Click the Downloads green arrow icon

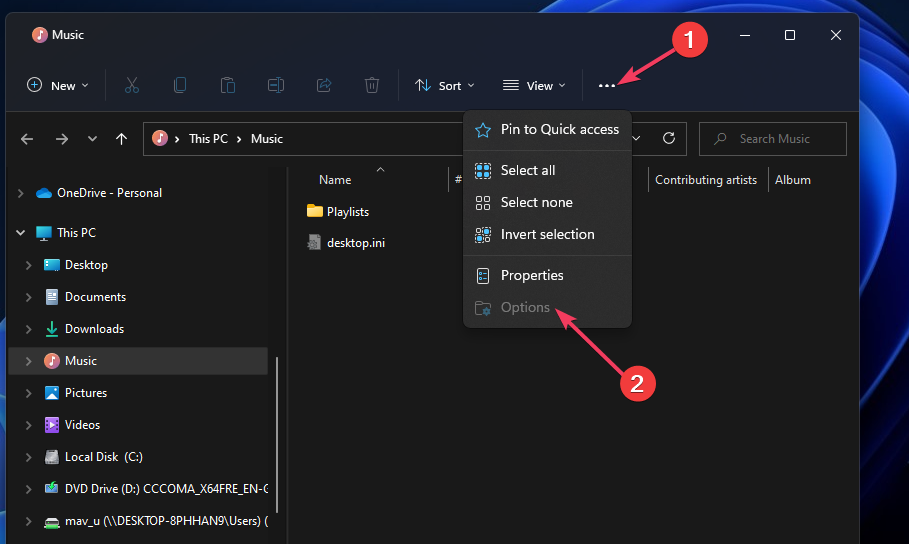52,329
